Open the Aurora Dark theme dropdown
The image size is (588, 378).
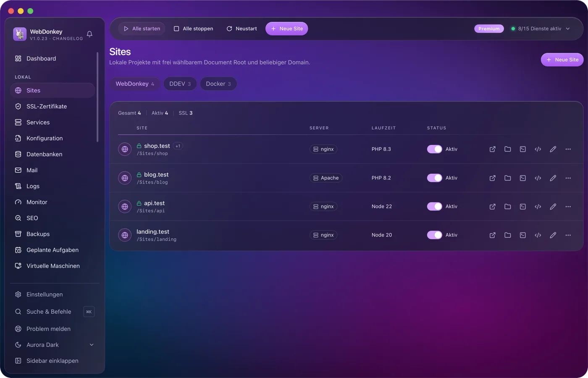[x=55, y=345]
